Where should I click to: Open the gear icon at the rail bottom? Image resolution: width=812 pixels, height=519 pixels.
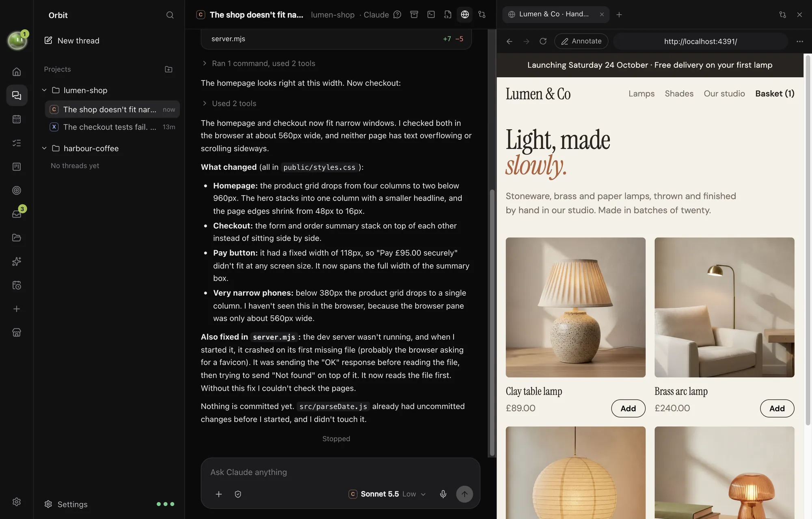(x=17, y=502)
